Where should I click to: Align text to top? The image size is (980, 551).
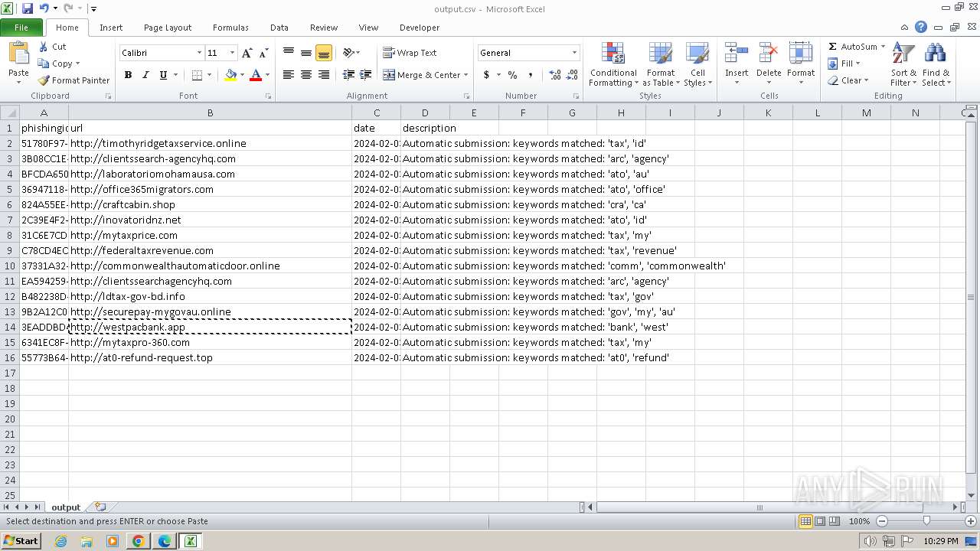click(289, 53)
